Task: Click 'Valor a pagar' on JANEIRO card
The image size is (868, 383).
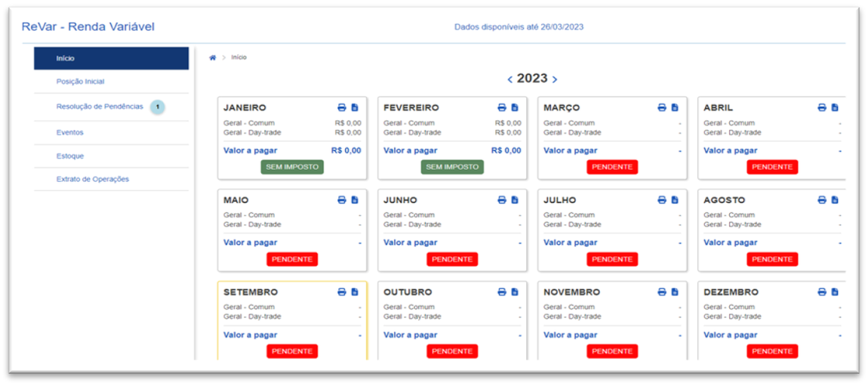Action: point(251,150)
